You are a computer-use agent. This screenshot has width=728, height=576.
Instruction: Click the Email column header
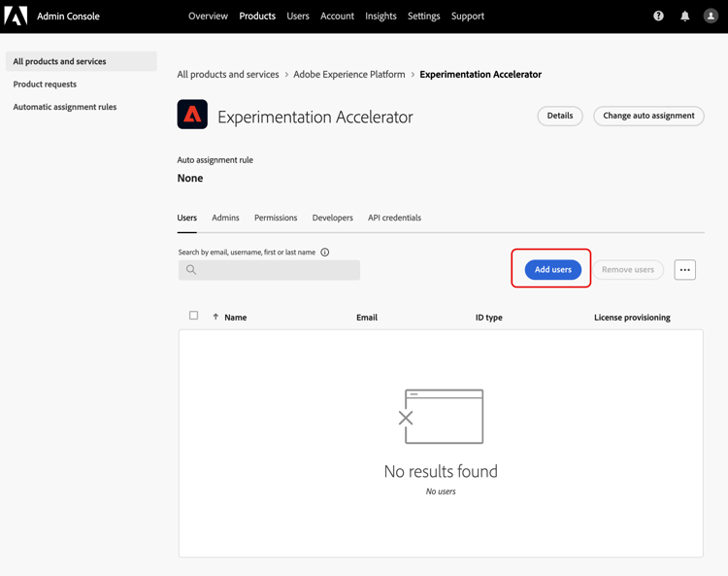[367, 318]
